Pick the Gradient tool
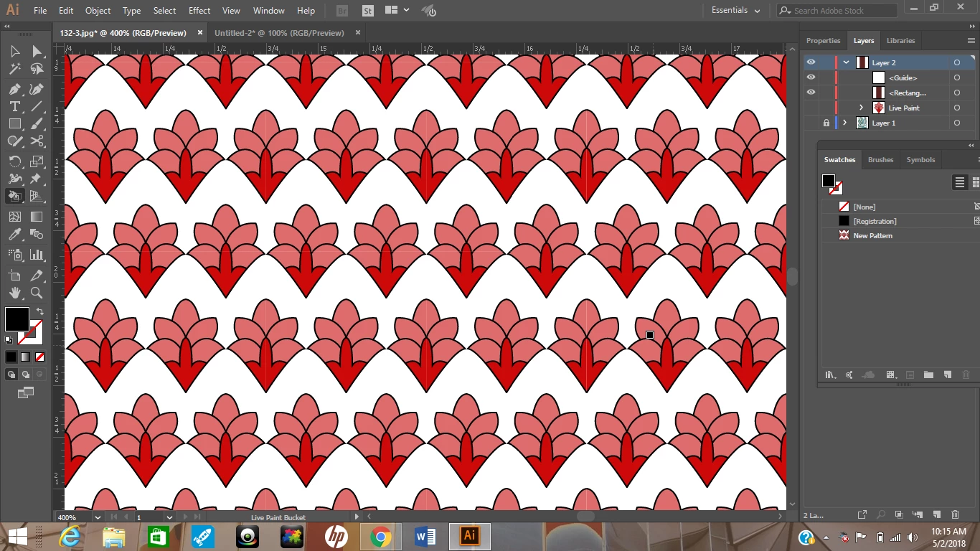The width and height of the screenshot is (980, 551). coord(37,217)
